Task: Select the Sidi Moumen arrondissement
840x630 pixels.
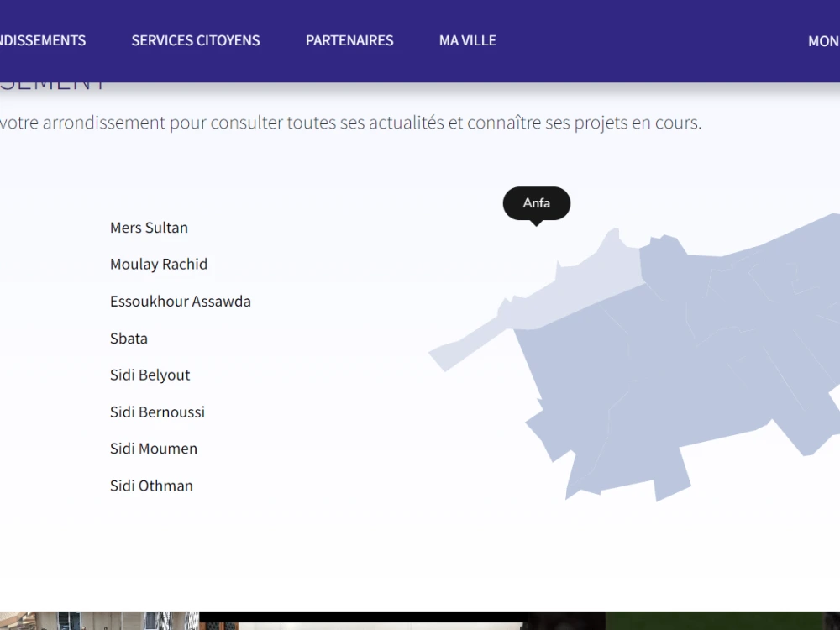Action: point(154,449)
